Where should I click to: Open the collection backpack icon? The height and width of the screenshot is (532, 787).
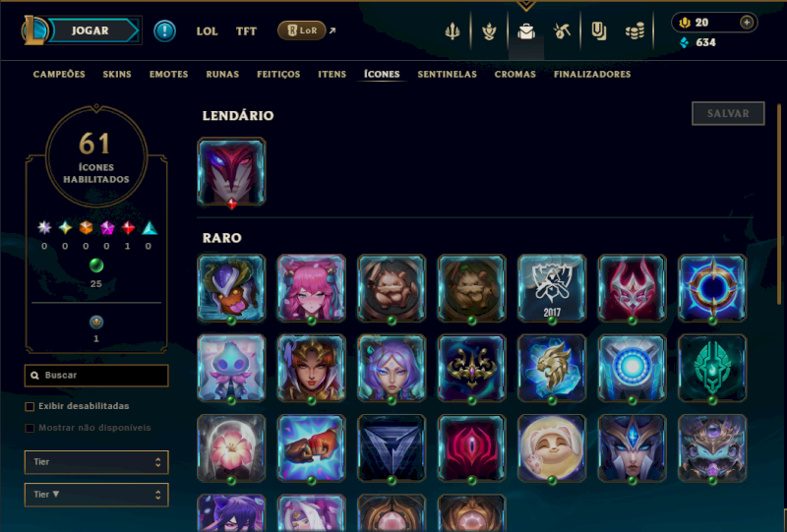coord(526,31)
